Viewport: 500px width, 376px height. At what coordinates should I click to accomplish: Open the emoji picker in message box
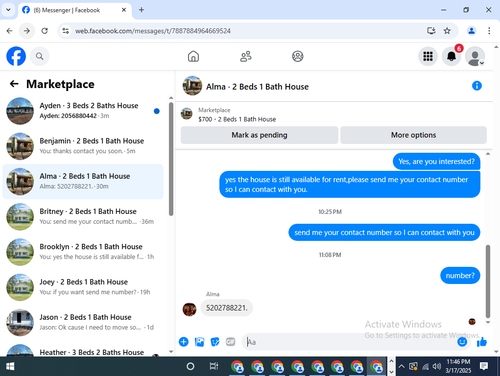point(462,342)
